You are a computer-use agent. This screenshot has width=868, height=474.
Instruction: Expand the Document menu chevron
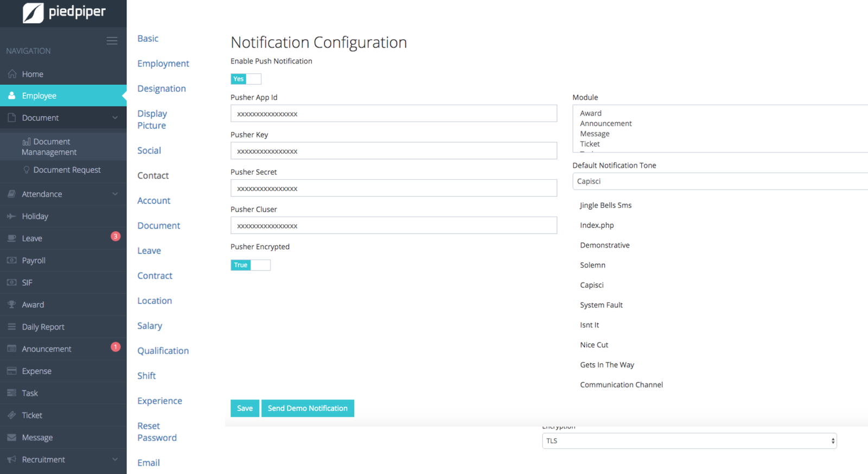tap(115, 118)
